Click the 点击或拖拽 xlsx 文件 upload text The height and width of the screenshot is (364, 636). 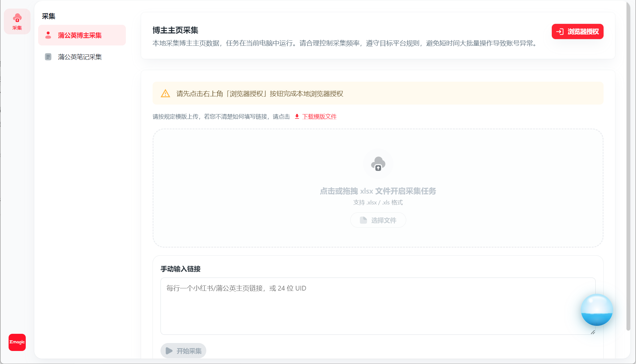click(x=378, y=191)
